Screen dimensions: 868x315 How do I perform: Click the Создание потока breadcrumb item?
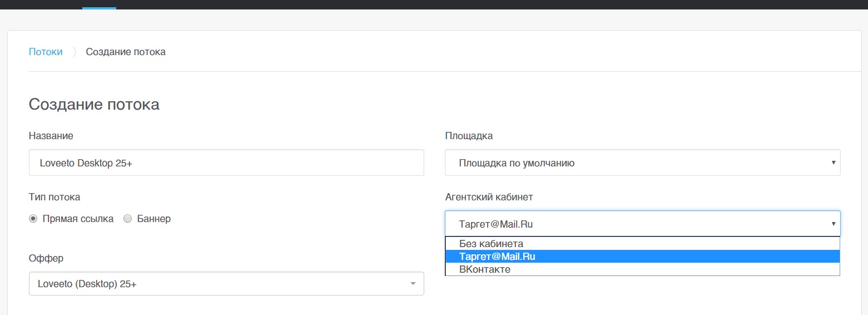click(x=126, y=52)
